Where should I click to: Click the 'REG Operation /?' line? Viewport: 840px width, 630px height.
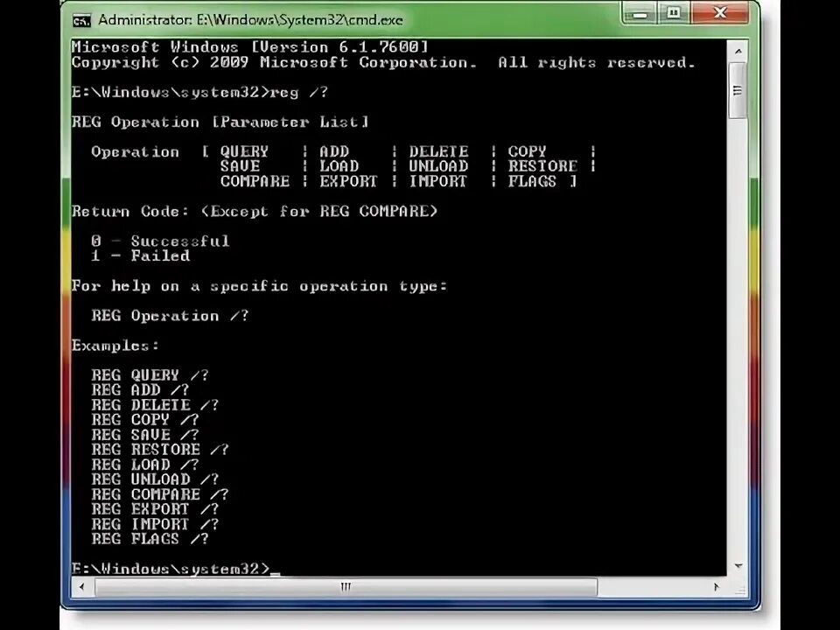point(170,316)
